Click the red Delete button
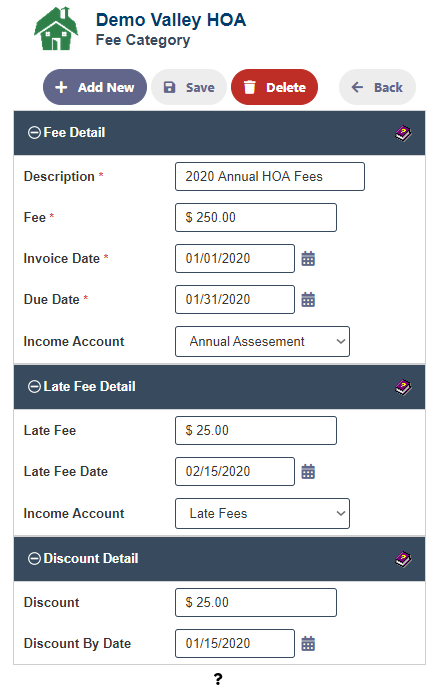 pos(275,87)
